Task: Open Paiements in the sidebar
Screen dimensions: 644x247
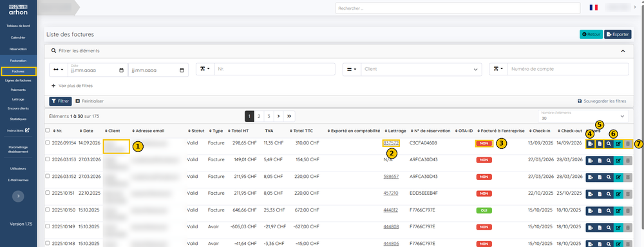Action: (x=18, y=90)
